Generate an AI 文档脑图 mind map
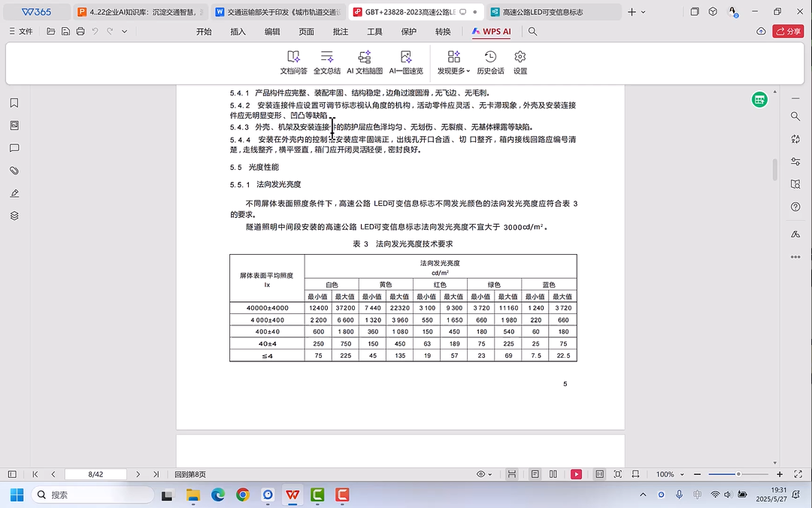The height and width of the screenshot is (508, 812). pos(365,62)
